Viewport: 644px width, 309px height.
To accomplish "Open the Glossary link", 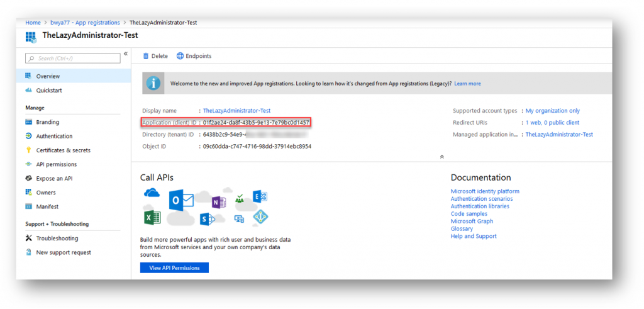I will tap(462, 228).
